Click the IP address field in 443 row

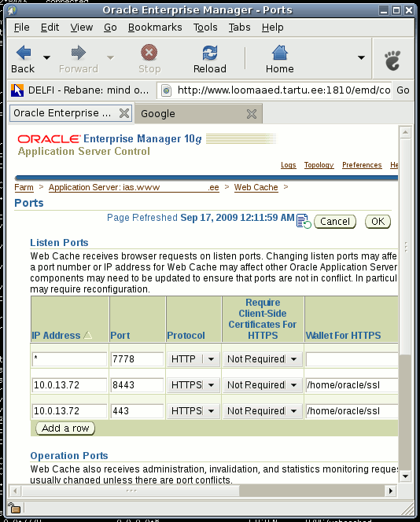(70, 411)
